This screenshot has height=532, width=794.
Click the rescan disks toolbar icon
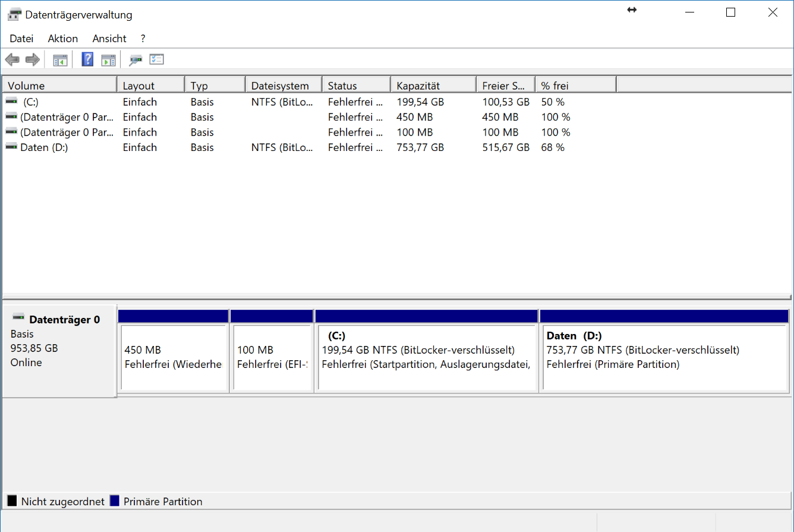pos(136,59)
